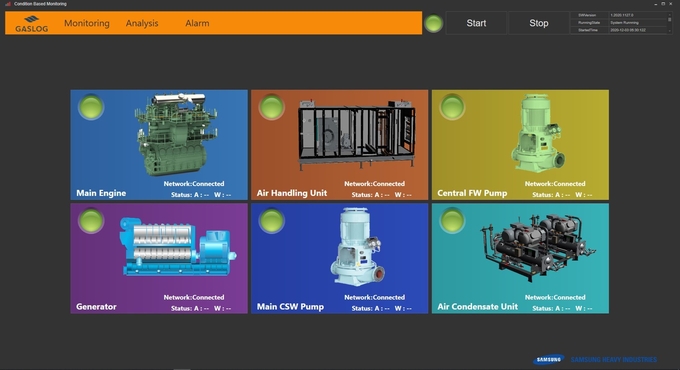The width and height of the screenshot is (680, 370).
Task: Click Network:Connected on Air Handling Unit tile
Action: pos(374,183)
